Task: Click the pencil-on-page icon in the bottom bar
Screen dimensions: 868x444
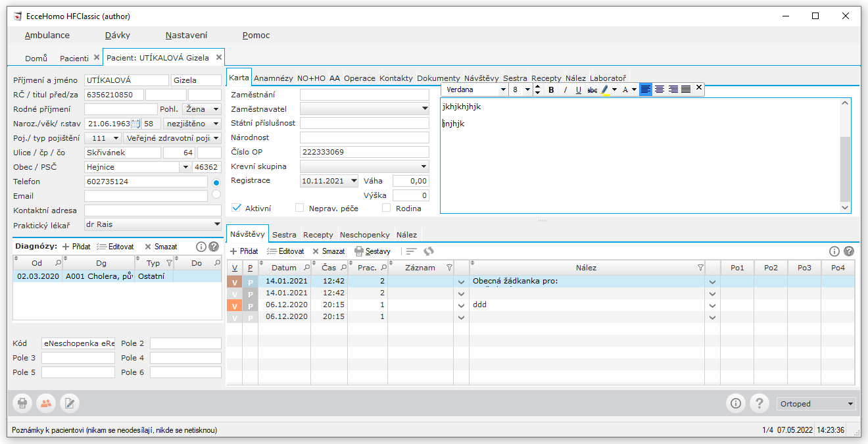Action: [x=70, y=403]
